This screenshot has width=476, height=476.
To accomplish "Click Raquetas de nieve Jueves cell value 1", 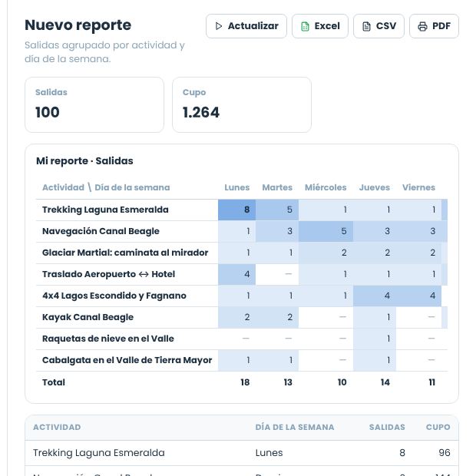I will tap(375, 339).
